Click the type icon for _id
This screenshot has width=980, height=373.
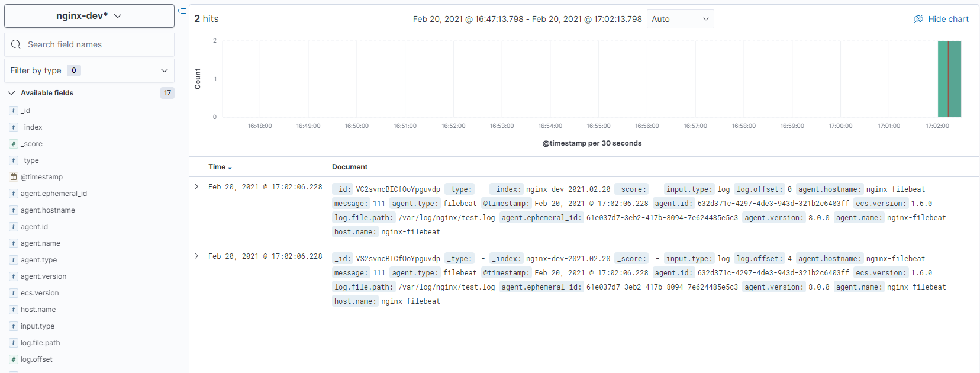coord(14,111)
